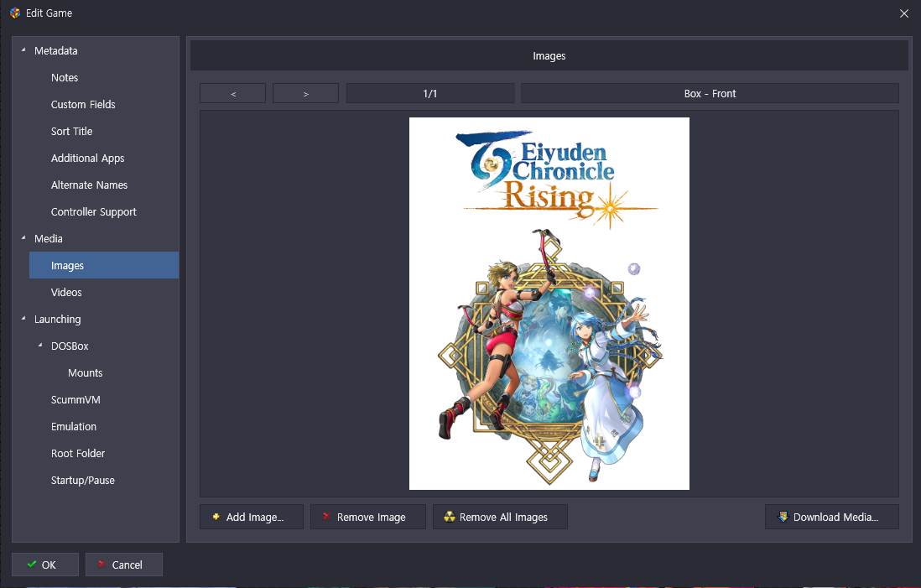
Task: Click the Add Image... button
Action: (x=252, y=517)
